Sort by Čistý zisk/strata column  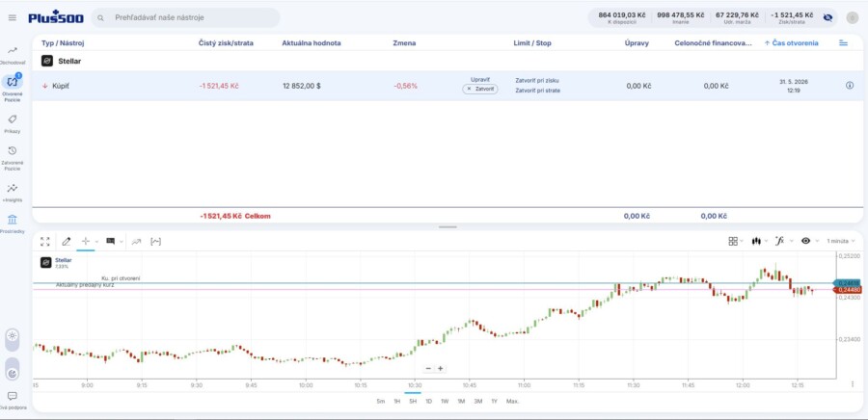pos(226,43)
